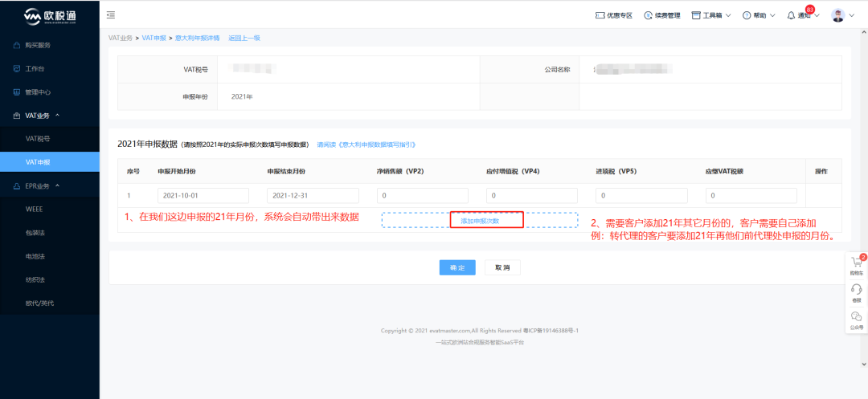Image resolution: width=868 pixels, height=399 pixels.
Task: Open 优惠专区 coupon section
Action: pos(614,15)
